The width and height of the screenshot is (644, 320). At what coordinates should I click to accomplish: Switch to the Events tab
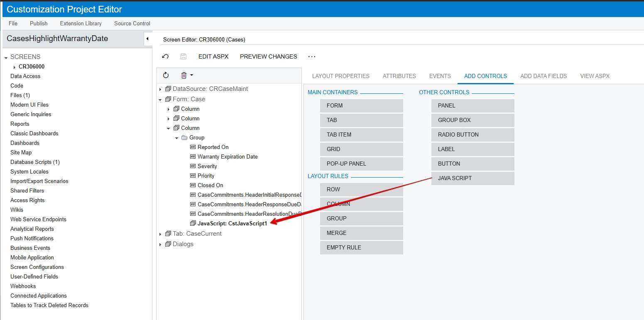point(440,76)
